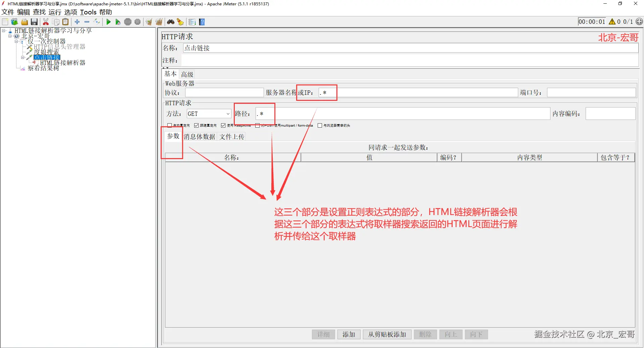Open the binoculars search icon
This screenshot has width=644, height=348.
coord(171,22)
